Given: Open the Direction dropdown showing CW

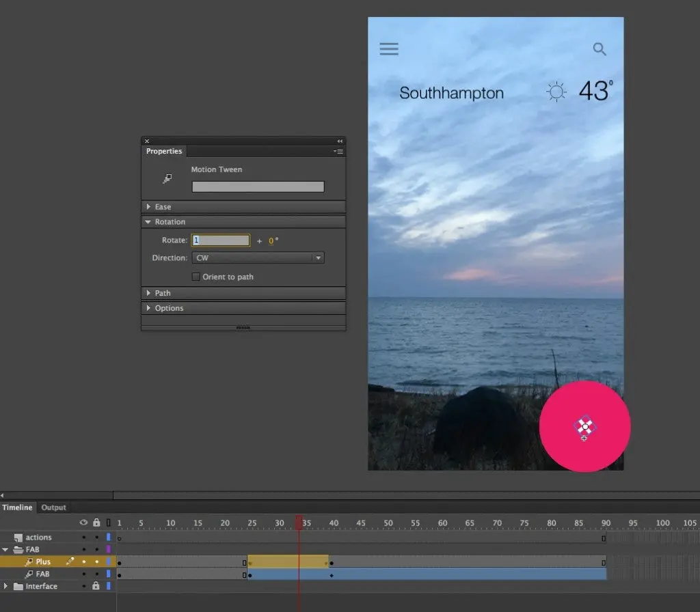Looking at the screenshot, I should coord(319,258).
